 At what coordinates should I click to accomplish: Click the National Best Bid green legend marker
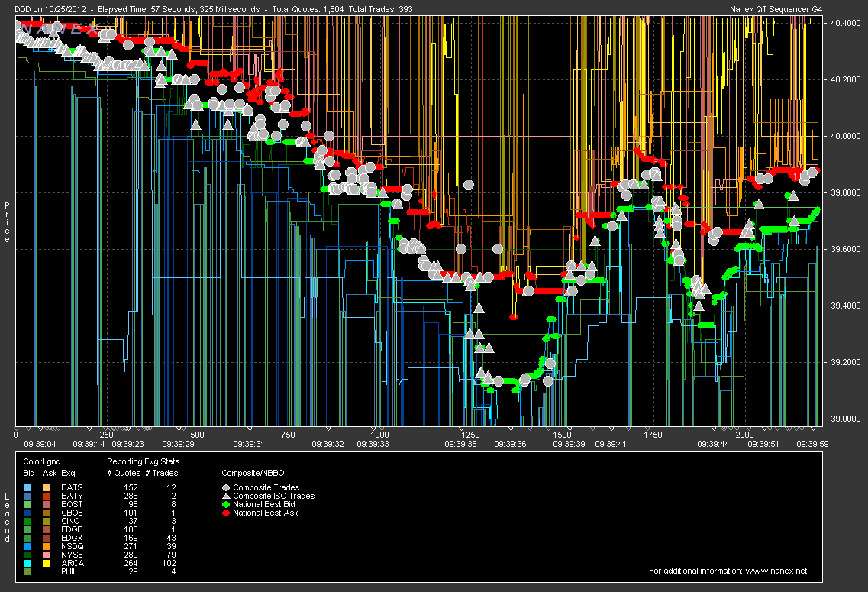226,504
